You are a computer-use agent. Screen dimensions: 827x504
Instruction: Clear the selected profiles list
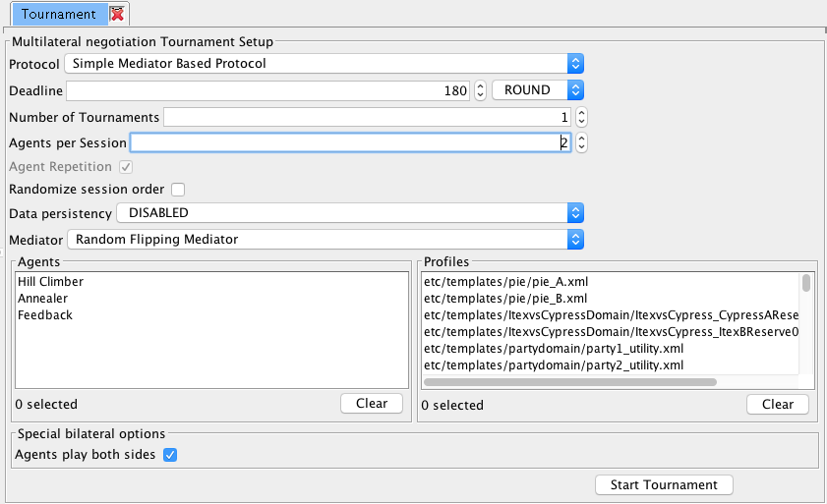tap(778, 405)
